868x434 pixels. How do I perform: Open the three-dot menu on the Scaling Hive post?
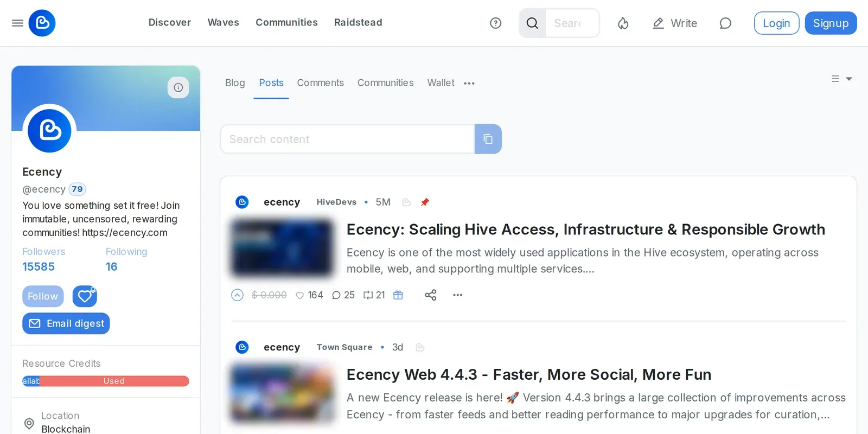point(458,295)
